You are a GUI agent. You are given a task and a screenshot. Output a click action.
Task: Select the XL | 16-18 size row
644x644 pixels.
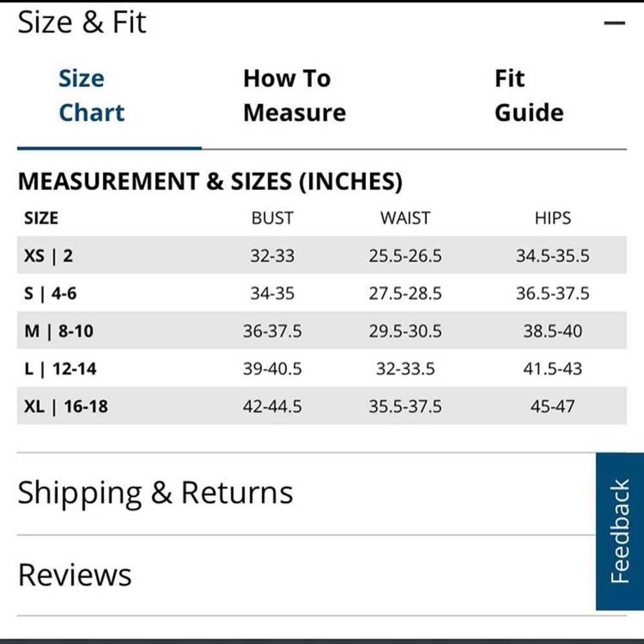pos(322,406)
